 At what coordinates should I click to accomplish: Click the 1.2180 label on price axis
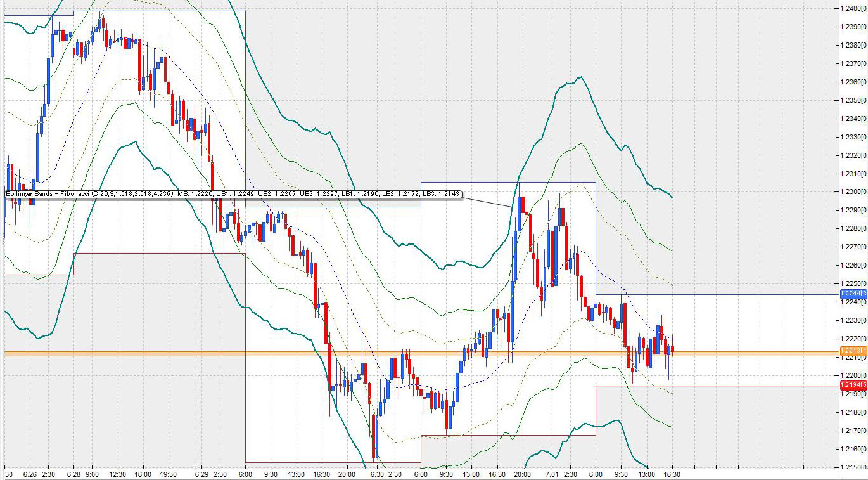853,412
